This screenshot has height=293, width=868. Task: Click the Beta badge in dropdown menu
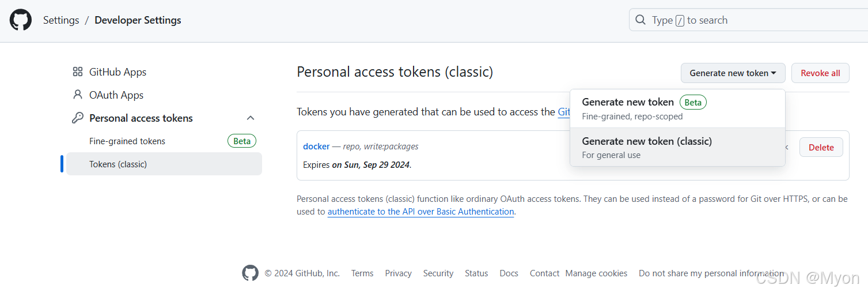pyautogui.click(x=693, y=102)
